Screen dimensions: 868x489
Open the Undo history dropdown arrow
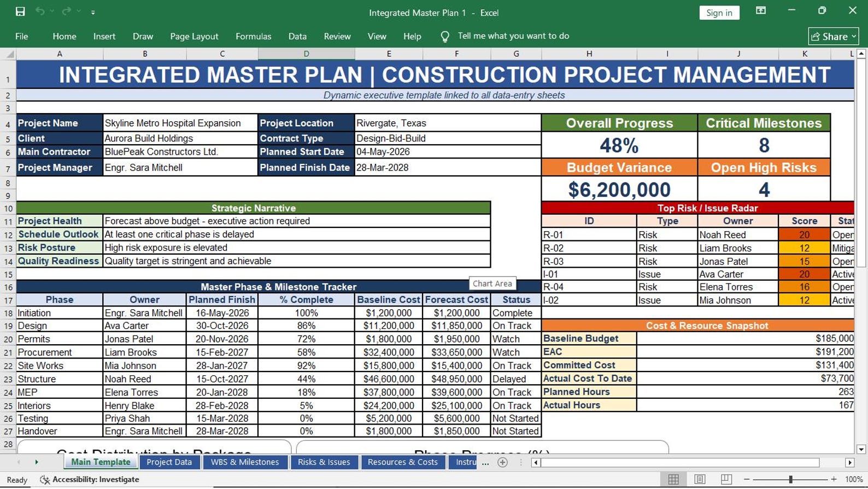[x=52, y=11]
